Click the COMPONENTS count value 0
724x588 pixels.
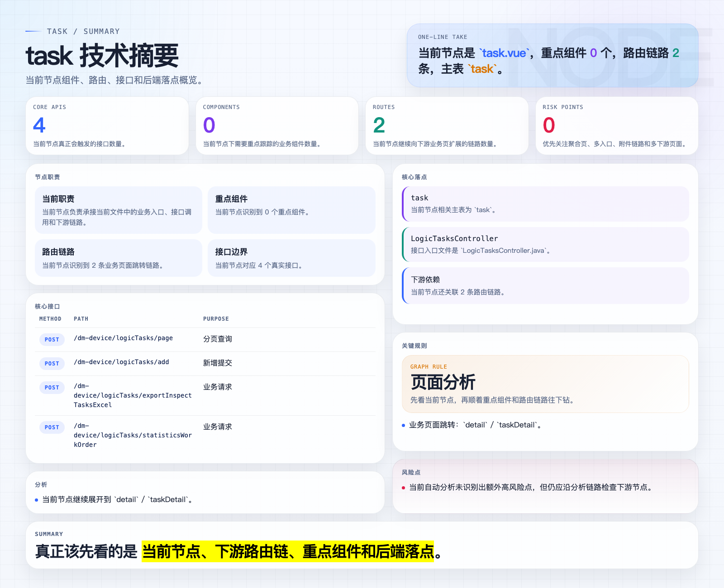pyautogui.click(x=209, y=125)
